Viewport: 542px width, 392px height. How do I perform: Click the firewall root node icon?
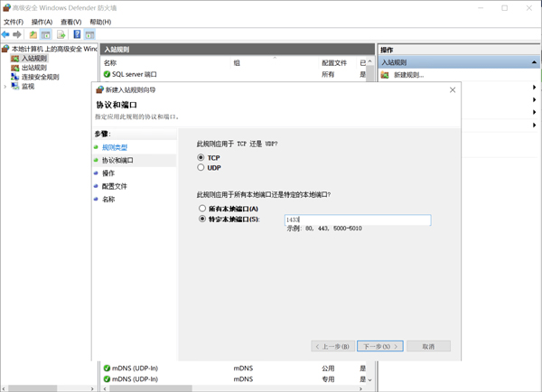[5, 49]
